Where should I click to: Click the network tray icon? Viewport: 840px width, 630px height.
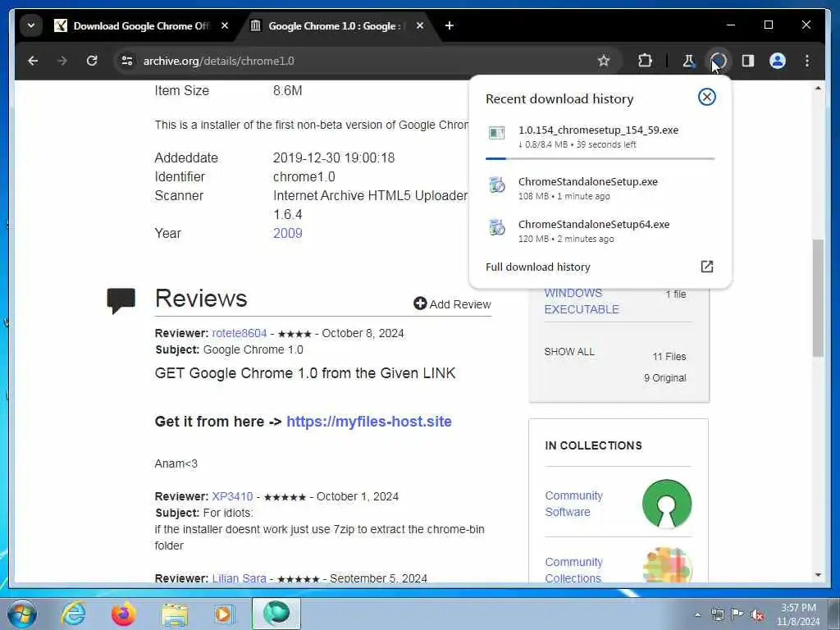point(717,614)
